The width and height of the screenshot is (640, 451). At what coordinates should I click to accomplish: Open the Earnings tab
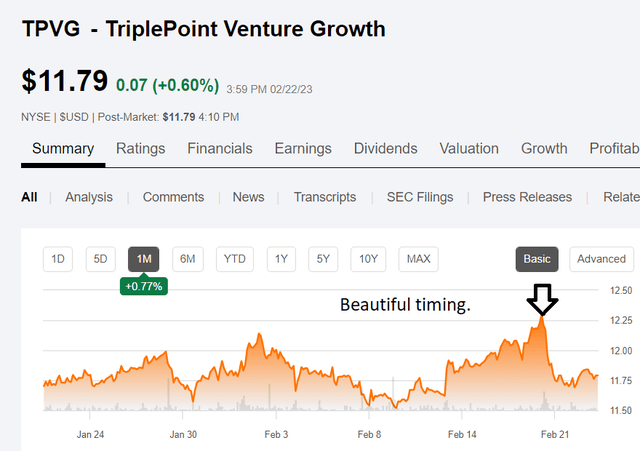(x=303, y=149)
